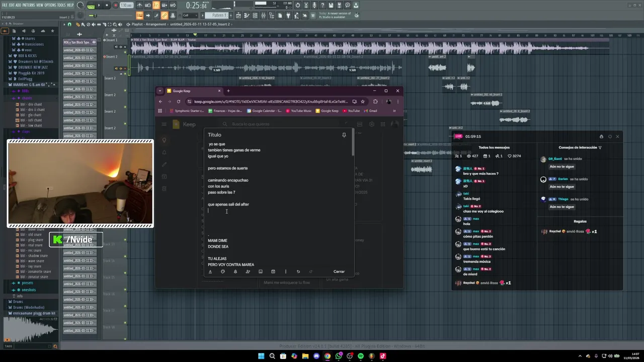Open Chrome extensions puzzle icon
Viewport: 644px width, 362px height.
(x=375, y=102)
